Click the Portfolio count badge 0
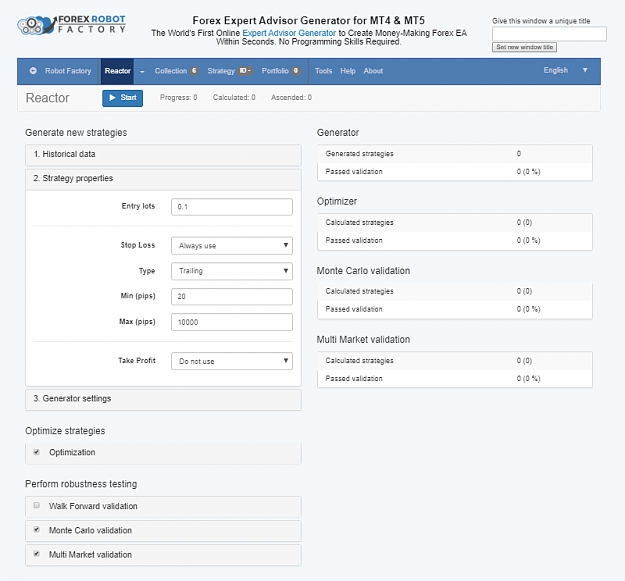The height and width of the screenshot is (581, 625). click(296, 71)
